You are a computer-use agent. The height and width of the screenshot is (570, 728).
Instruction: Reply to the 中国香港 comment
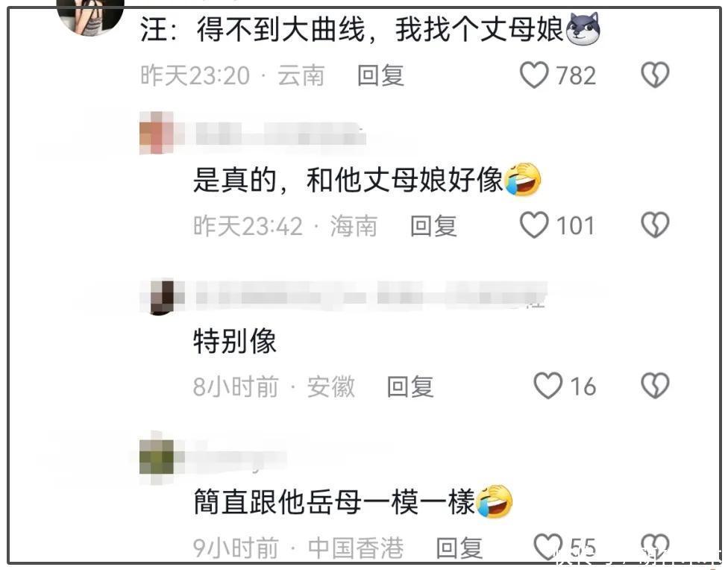coord(459,548)
